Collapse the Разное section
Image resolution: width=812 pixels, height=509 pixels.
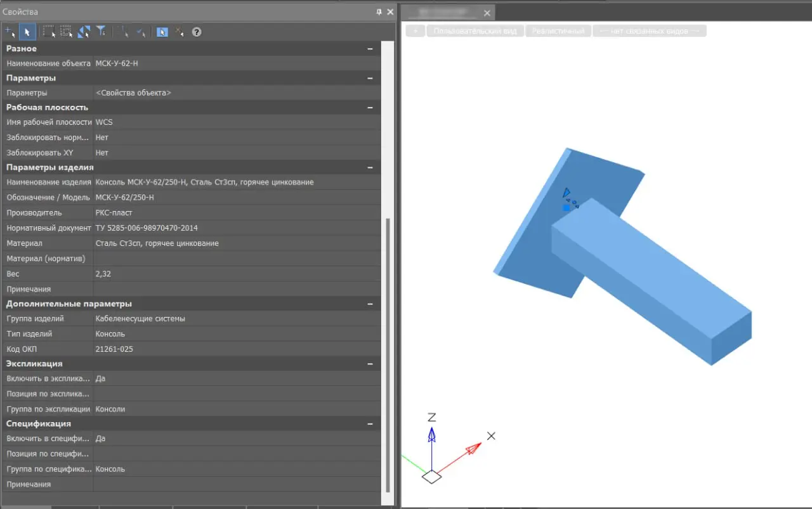(x=370, y=49)
